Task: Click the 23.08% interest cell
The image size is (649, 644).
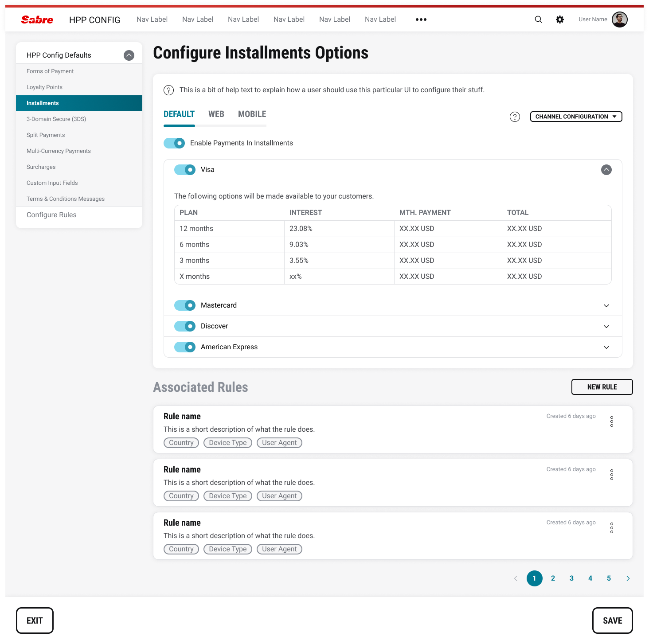Action: (x=339, y=229)
